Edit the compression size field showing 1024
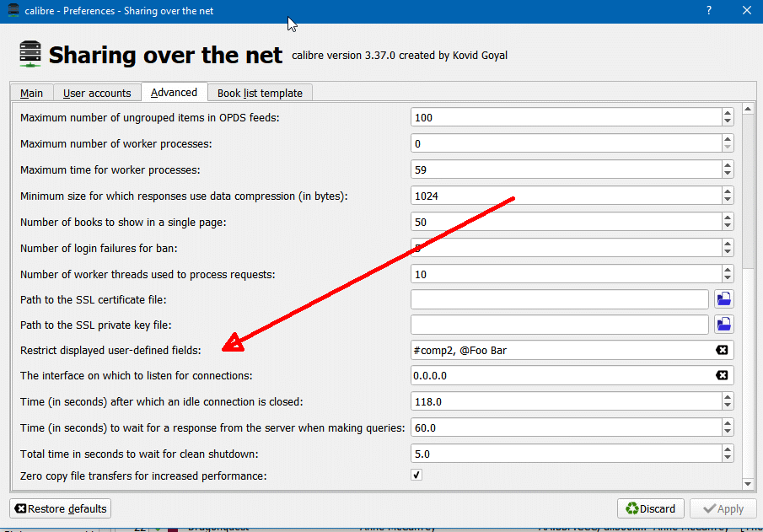 click(x=567, y=196)
